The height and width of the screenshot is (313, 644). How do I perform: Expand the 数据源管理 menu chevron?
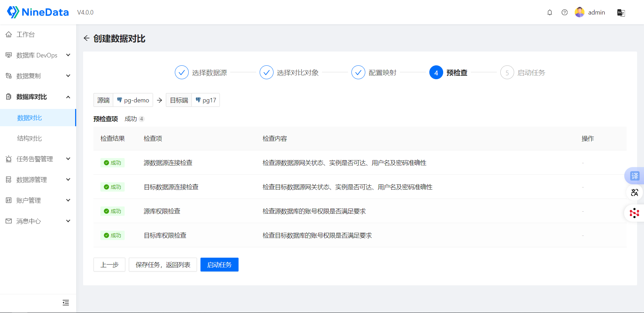coord(68,179)
